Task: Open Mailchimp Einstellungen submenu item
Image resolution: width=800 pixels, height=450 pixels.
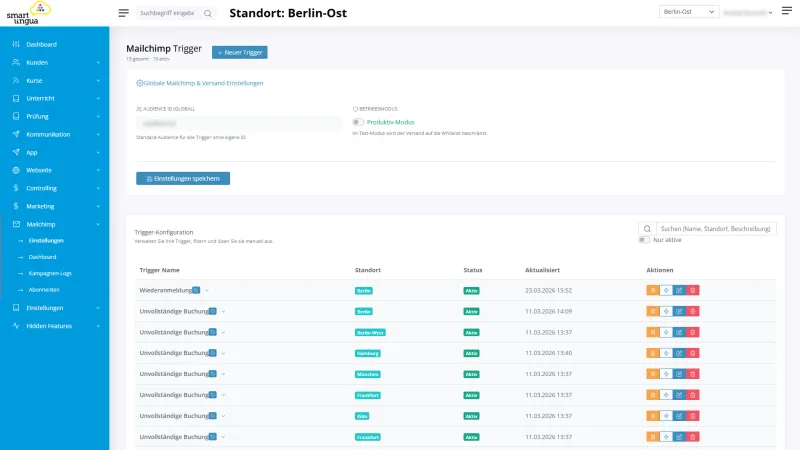Action: pos(46,241)
